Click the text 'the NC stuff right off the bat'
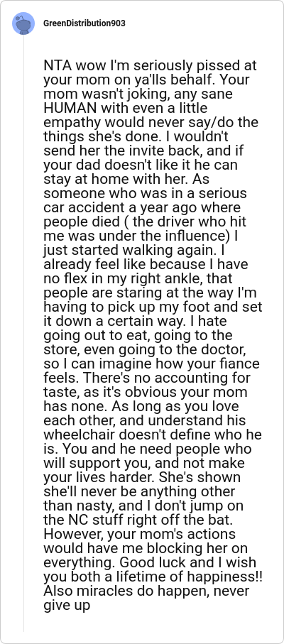 click(138, 521)
